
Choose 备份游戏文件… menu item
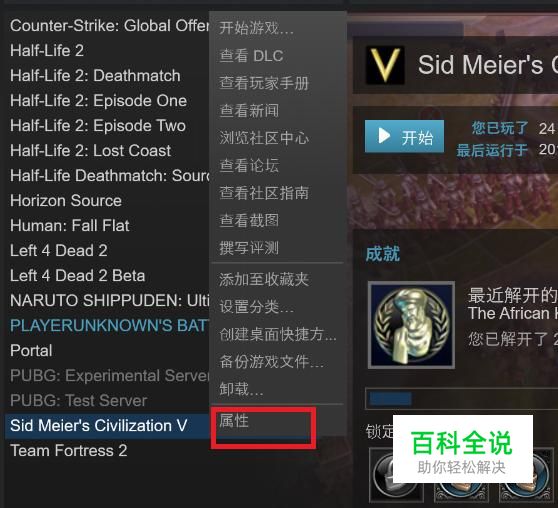click(272, 361)
